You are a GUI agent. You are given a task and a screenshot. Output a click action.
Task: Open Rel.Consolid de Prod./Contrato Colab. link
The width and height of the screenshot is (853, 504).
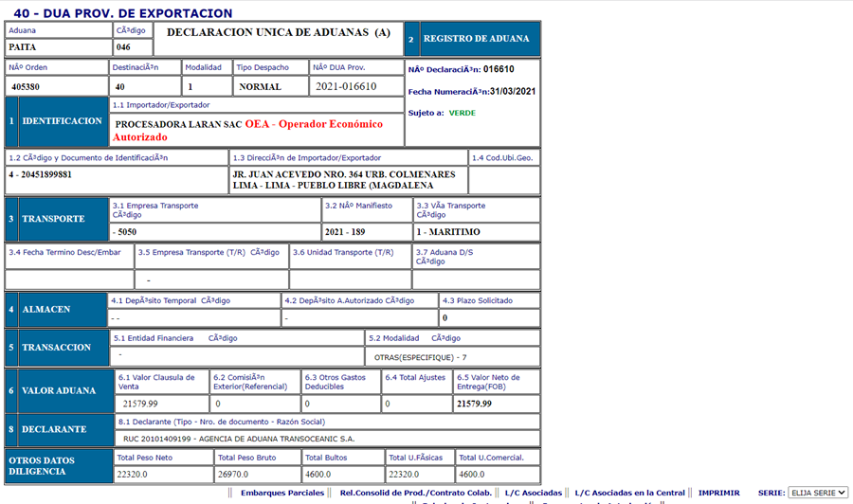click(416, 493)
